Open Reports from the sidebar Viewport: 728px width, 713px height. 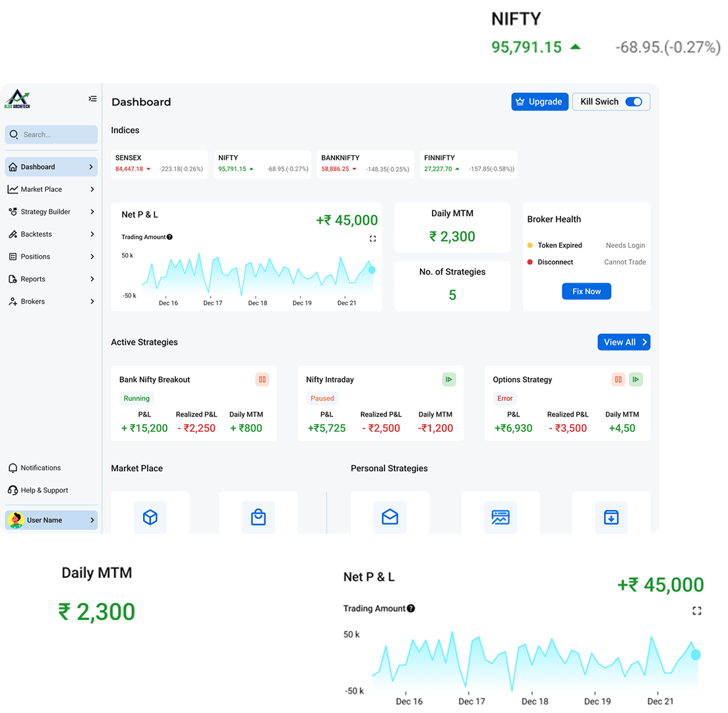tap(33, 279)
